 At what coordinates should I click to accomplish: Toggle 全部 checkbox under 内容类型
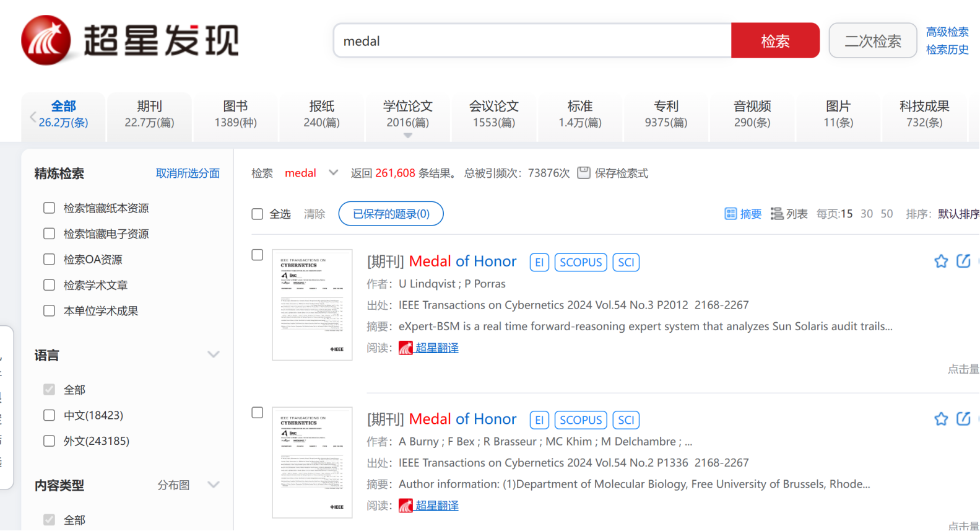click(x=49, y=519)
